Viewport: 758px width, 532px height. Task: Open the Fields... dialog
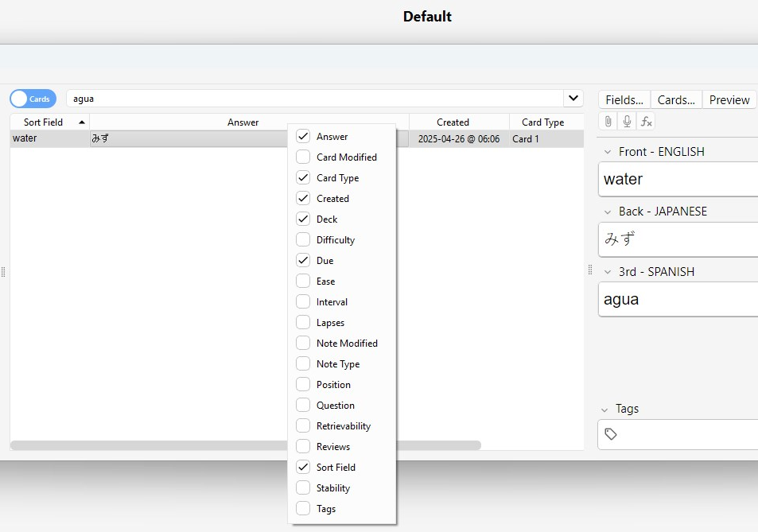(624, 100)
